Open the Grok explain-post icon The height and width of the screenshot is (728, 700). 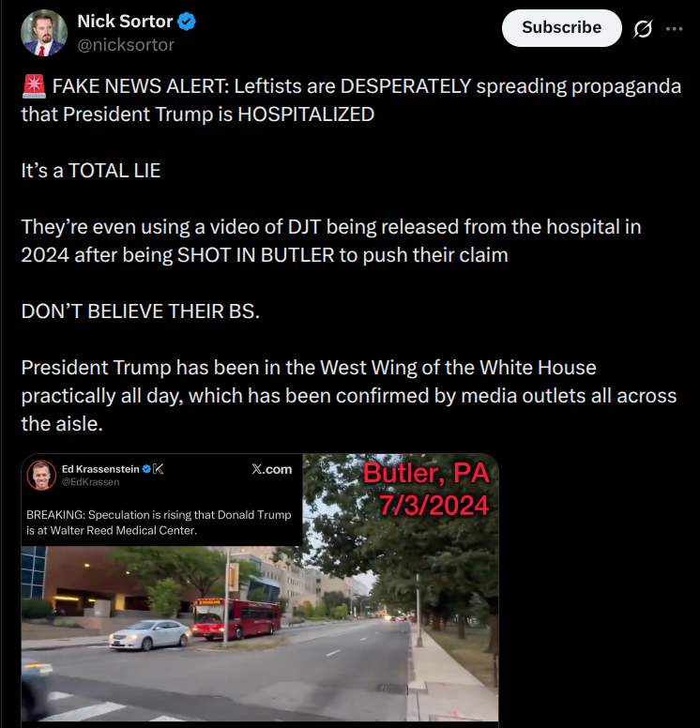pos(643,29)
